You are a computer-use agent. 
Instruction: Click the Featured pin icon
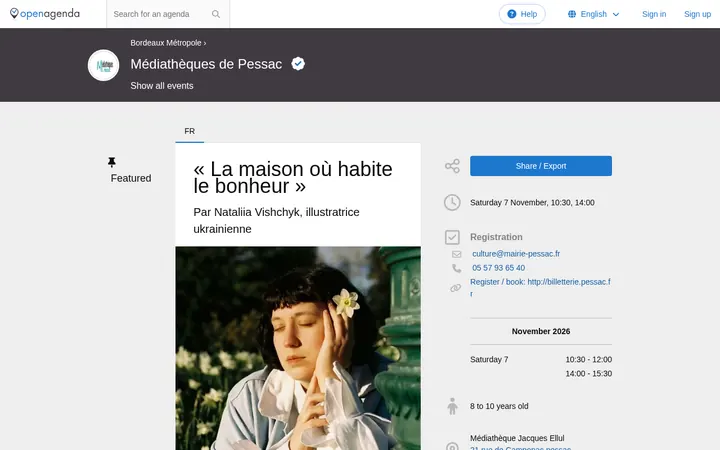pos(112,162)
